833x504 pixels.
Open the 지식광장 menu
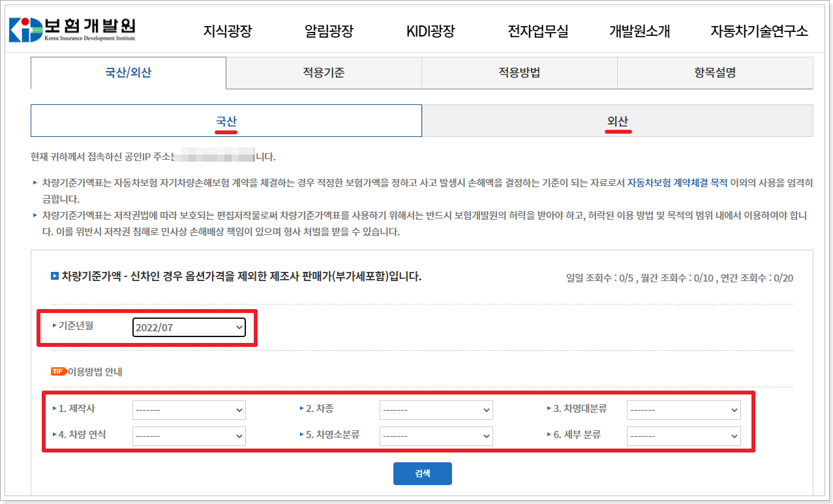227,31
